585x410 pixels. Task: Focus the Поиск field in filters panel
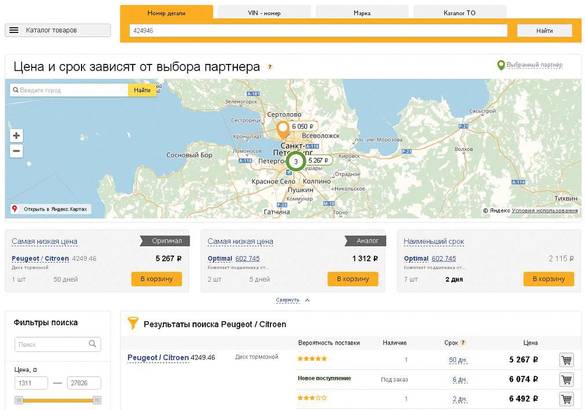pos(57,344)
